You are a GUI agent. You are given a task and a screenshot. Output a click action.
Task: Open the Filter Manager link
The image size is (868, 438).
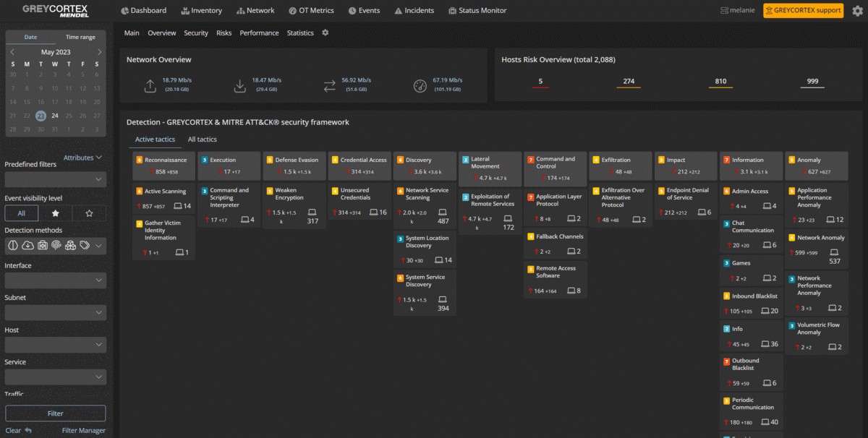pyautogui.click(x=84, y=431)
